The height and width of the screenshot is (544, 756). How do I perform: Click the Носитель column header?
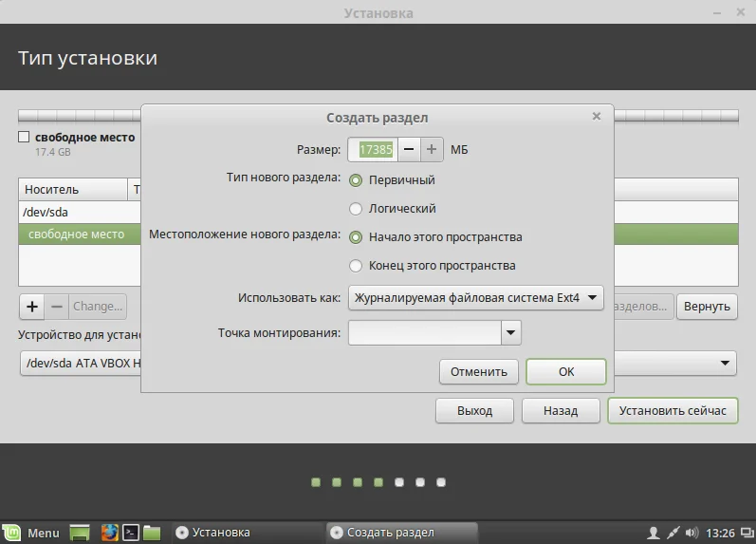(x=73, y=189)
